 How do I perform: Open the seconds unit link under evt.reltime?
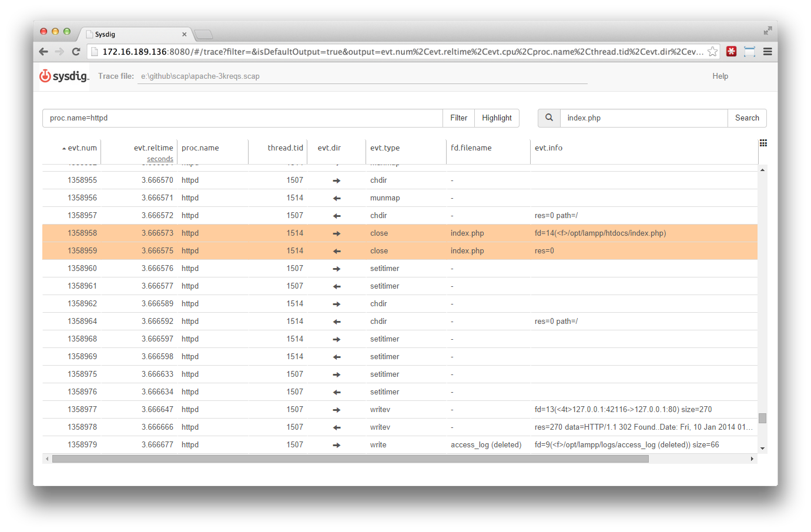point(160,159)
